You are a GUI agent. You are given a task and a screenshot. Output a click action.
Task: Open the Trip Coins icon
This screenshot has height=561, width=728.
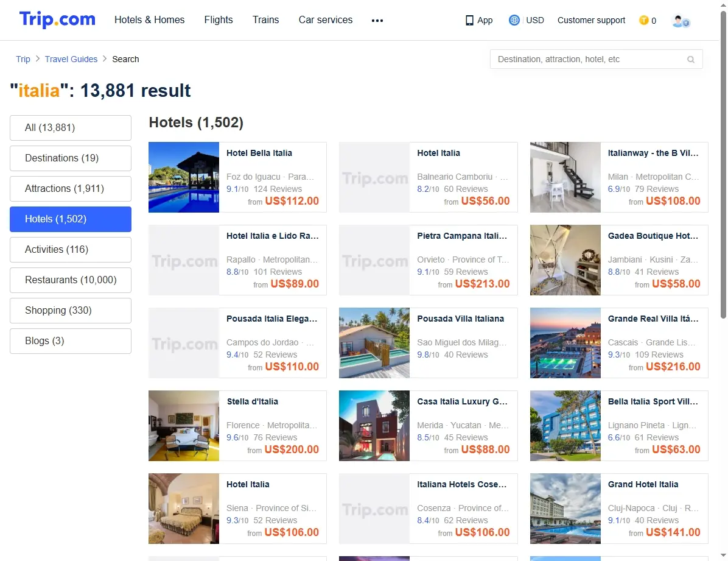[643, 20]
